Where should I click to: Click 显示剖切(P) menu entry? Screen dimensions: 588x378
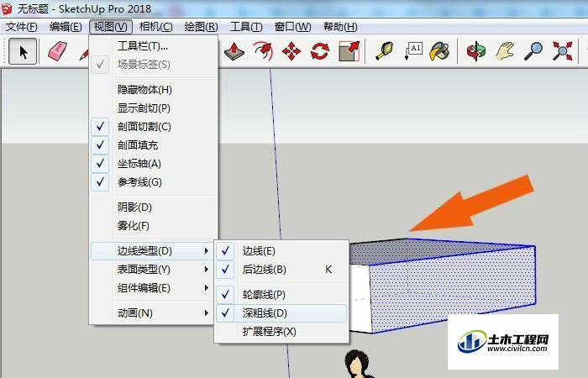point(154,108)
